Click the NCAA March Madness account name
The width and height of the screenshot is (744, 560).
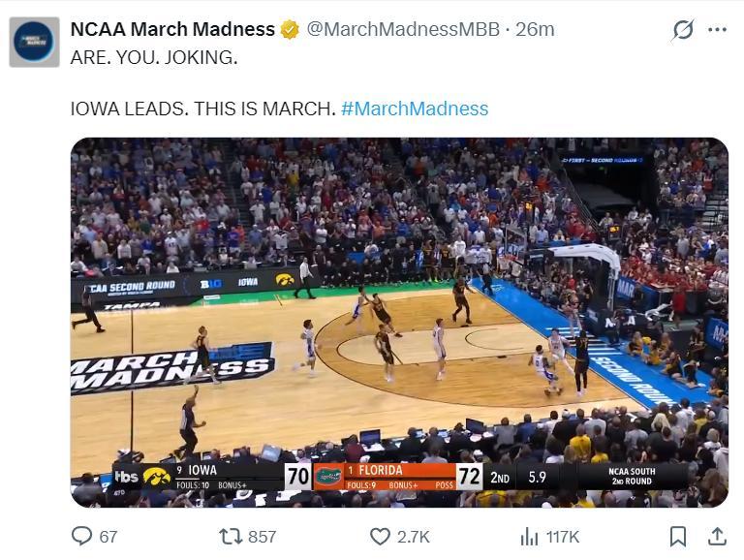[x=172, y=29]
